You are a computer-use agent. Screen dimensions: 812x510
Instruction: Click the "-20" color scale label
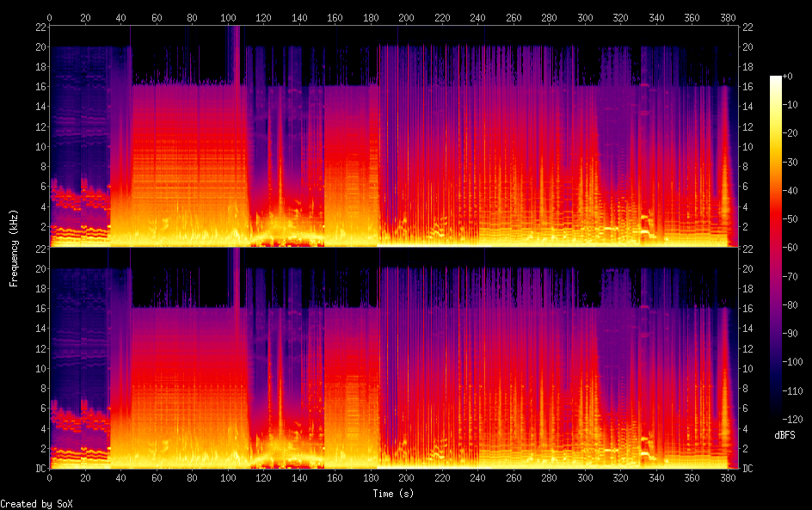click(790, 133)
